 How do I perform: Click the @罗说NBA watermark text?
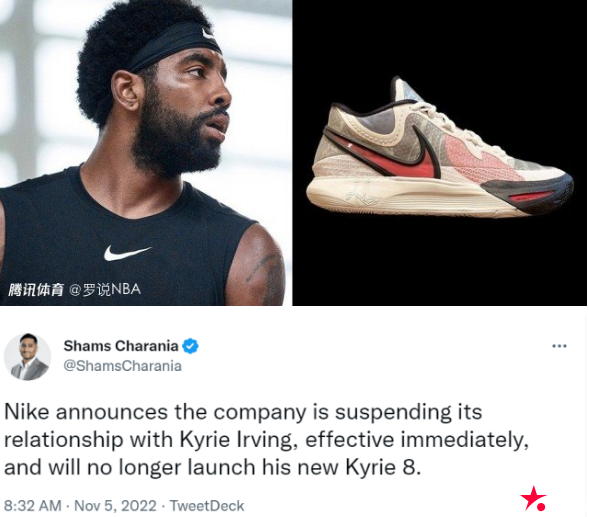105,289
